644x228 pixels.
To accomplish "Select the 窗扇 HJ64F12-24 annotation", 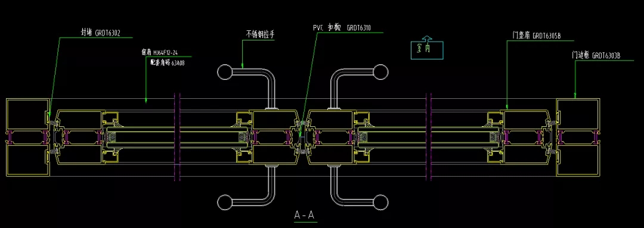I will click(159, 52).
